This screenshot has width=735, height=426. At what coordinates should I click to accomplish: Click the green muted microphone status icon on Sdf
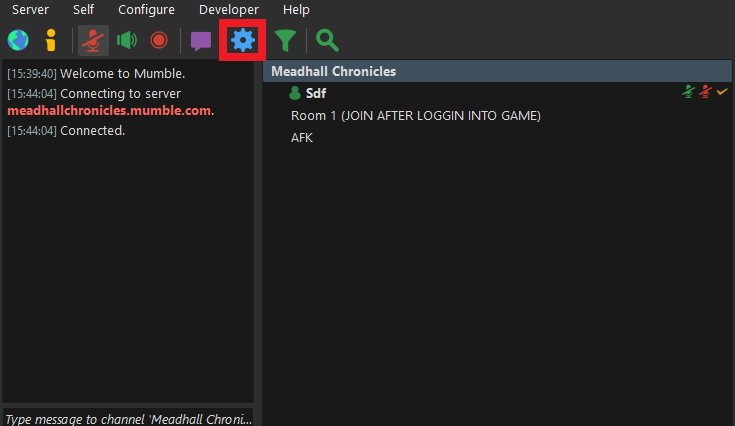(x=688, y=92)
